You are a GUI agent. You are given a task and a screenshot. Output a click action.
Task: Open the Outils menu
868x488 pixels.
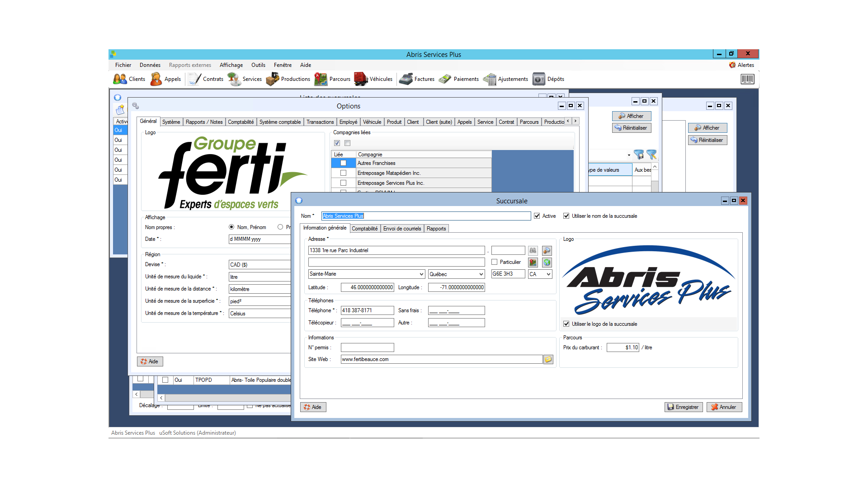point(258,65)
